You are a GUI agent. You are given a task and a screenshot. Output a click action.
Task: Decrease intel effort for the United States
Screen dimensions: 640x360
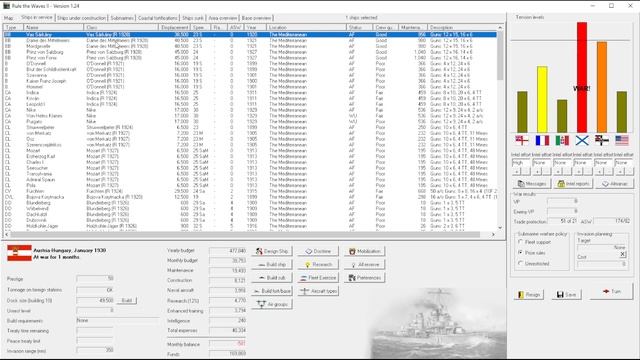(629, 172)
